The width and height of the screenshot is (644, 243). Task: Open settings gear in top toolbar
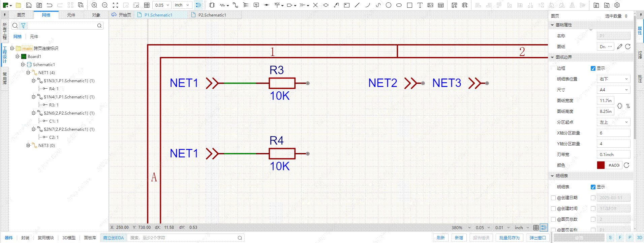(617, 5)
